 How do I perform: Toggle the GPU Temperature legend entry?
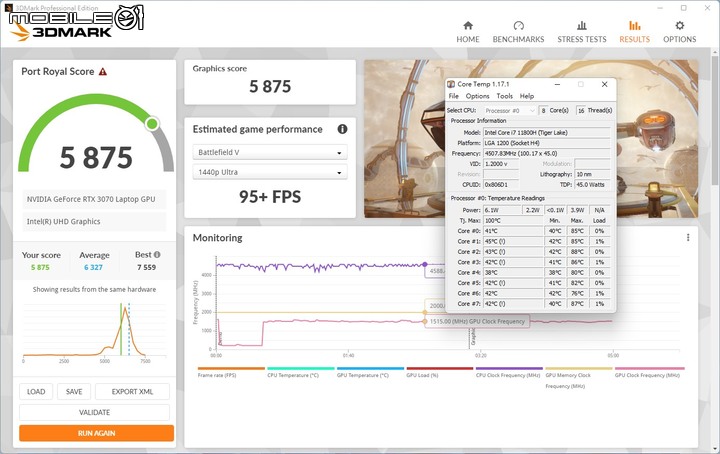click(370, 372)
